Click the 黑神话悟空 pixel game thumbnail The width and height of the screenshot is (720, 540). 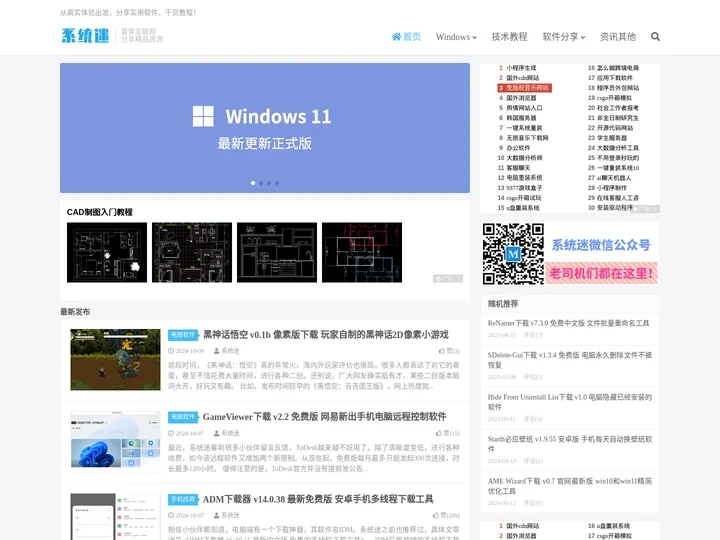coord(115,360)
